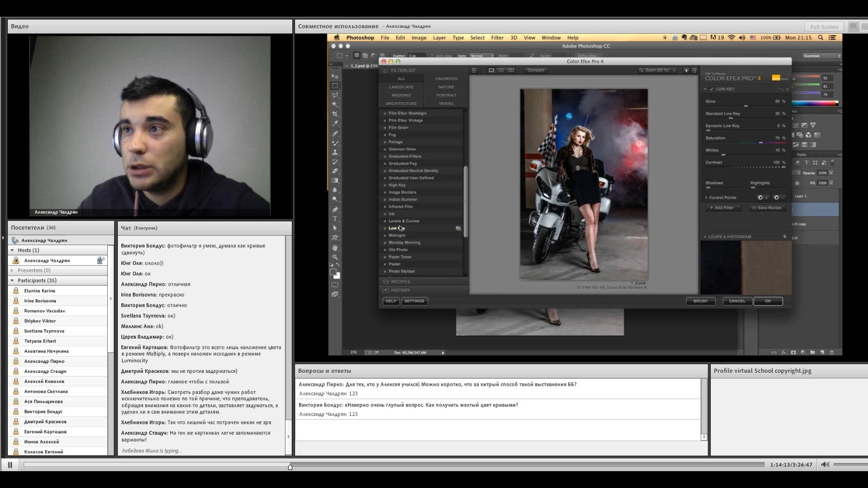Expand the Presenters group
The height and width of the screenshot is (488, 868).
[12, 270]
